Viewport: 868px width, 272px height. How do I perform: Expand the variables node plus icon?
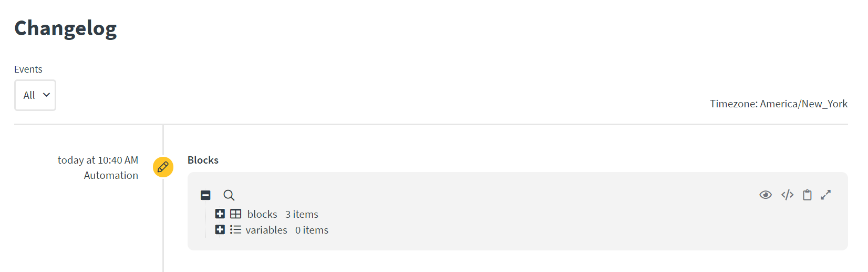coord(220,229)
